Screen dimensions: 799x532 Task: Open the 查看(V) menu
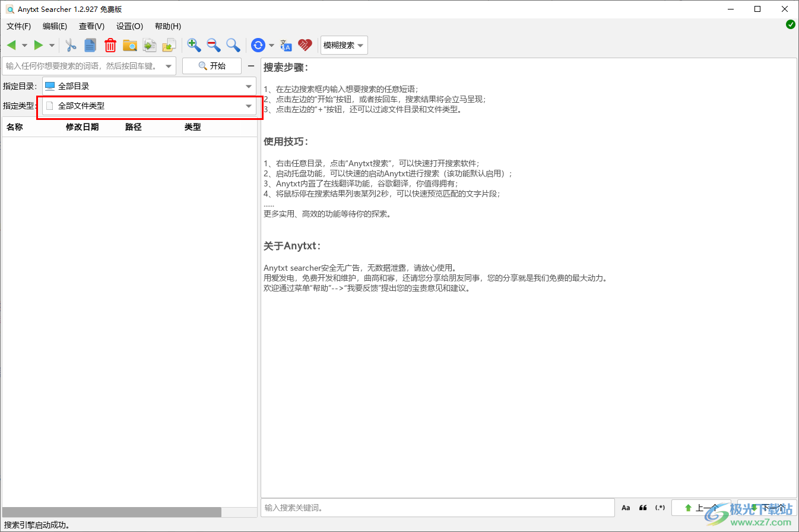(91, 26)
